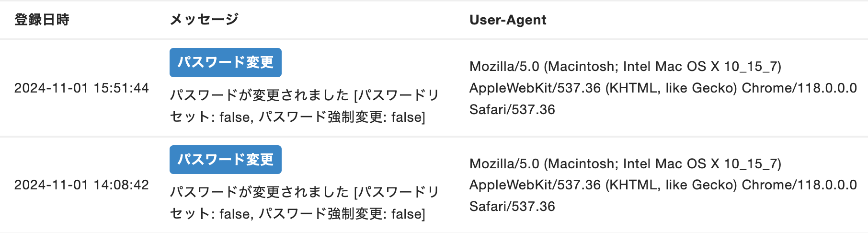Click パスワードが変更されました text in 15:51:44 entry
868x233 pixels.
[x=260, y=95]
